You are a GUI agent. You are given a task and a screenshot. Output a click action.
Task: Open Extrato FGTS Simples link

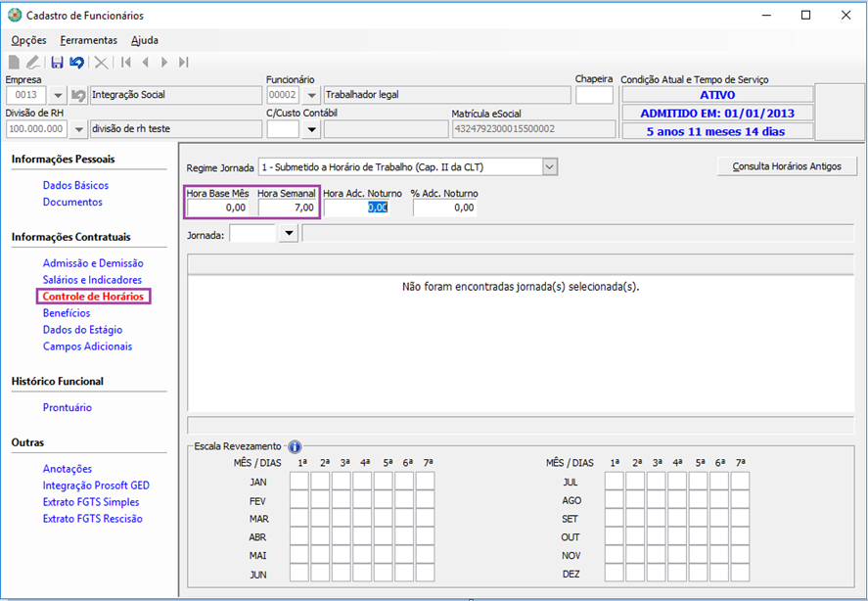pos(91,502)
